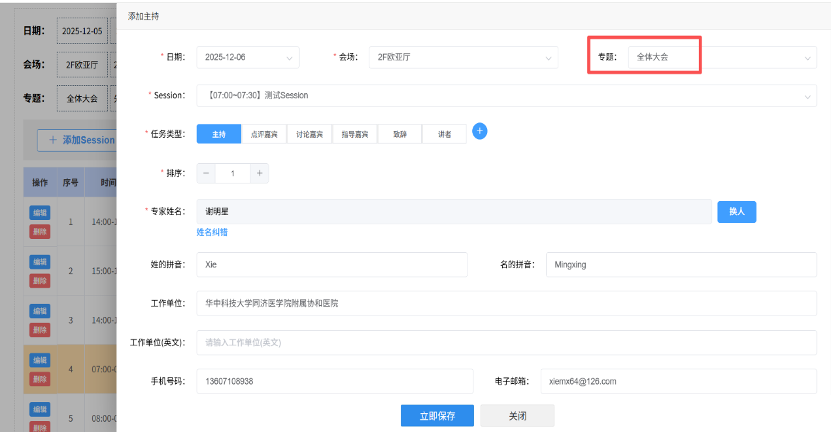Expand the 会场 dropdown showing 2F欧亚厅

462,58
